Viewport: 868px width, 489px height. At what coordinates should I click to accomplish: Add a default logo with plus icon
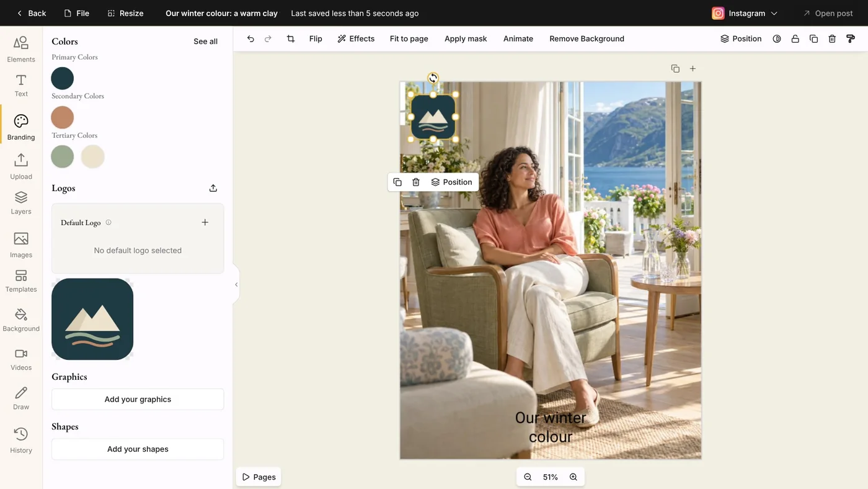(x=205, y=222)
